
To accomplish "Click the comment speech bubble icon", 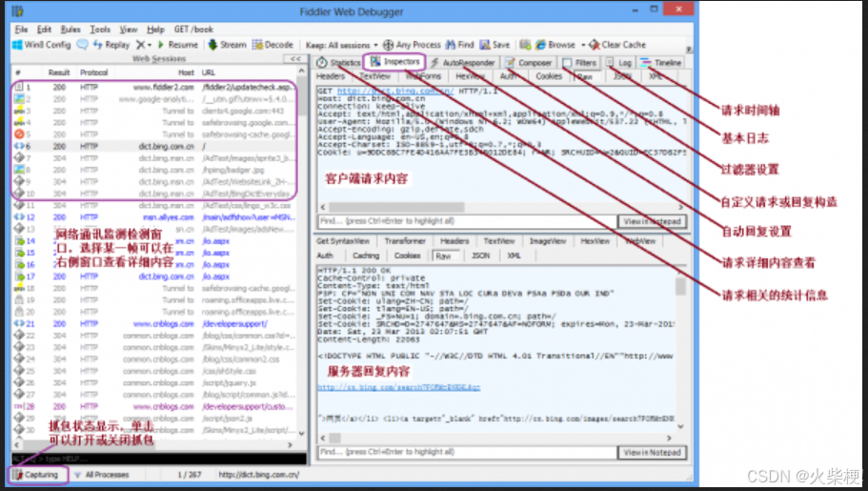I will (x=83, y=45).
